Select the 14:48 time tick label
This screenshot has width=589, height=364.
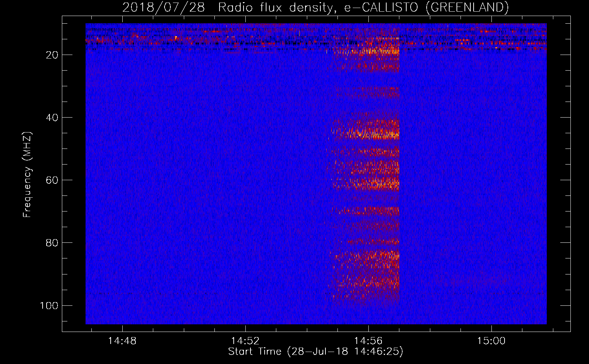click(x=122, y=341)
